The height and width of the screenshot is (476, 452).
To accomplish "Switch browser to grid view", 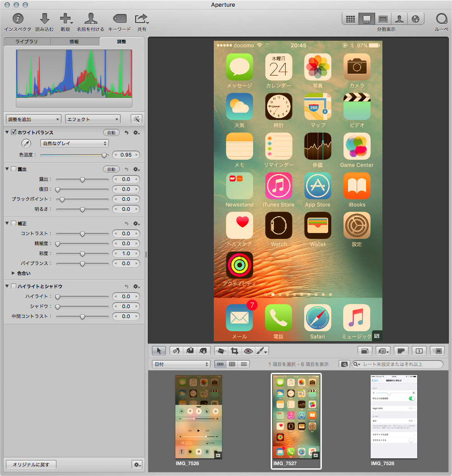I will tap(232, 364).
